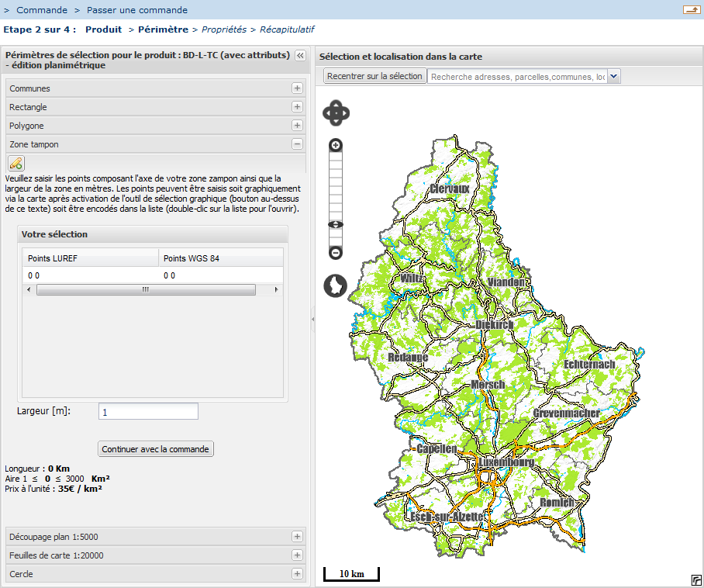Expand the Rectangle section

297,107
